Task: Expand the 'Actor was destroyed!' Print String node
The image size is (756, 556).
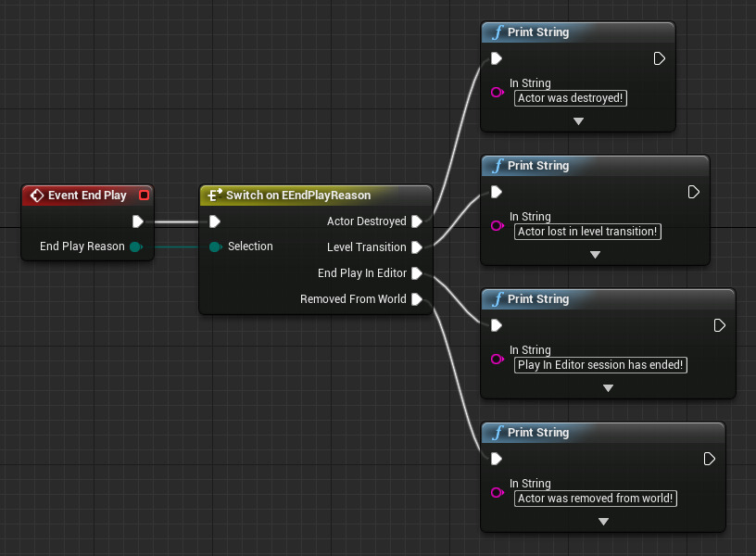Action: (x=578, y=121)
